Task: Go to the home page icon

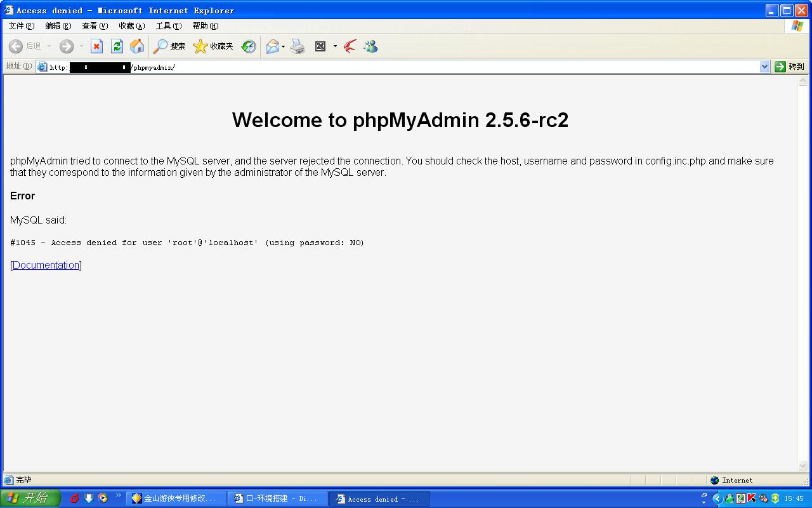Action: (137, 46)
